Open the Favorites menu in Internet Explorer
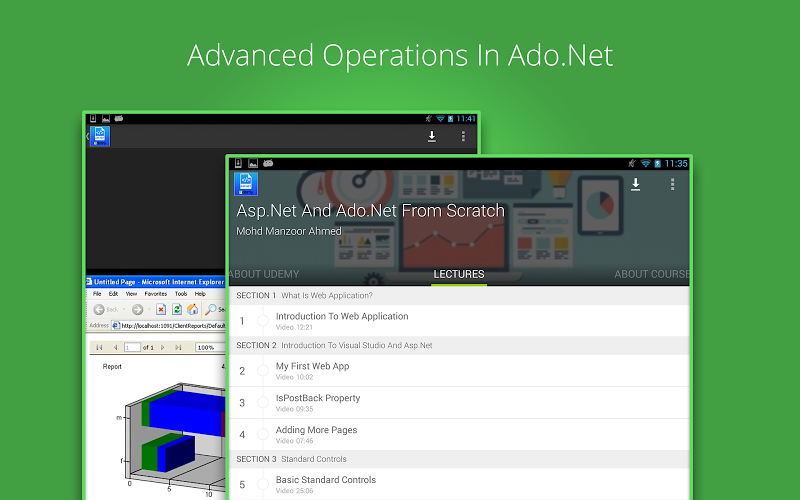Viewport: 800px width, 500px height. click(156, 294)
